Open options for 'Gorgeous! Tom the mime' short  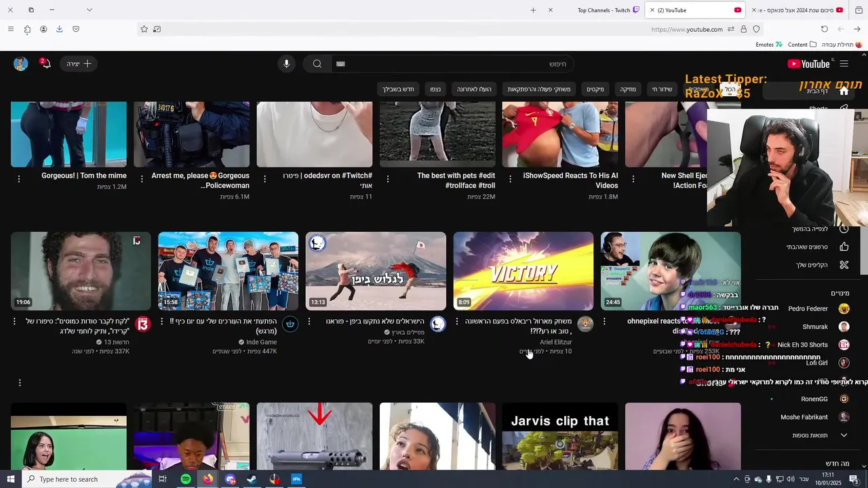pos(18,179)
